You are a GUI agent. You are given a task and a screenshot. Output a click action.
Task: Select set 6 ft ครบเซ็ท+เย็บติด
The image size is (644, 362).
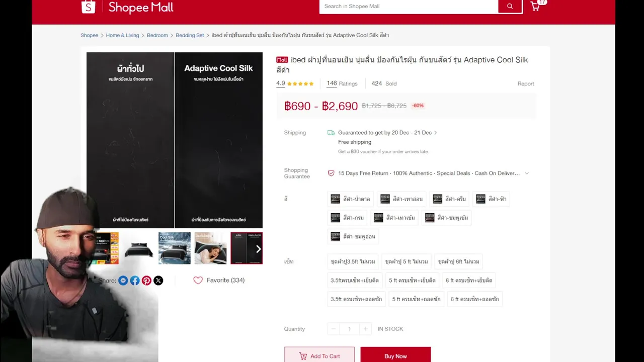coord(469,280)
